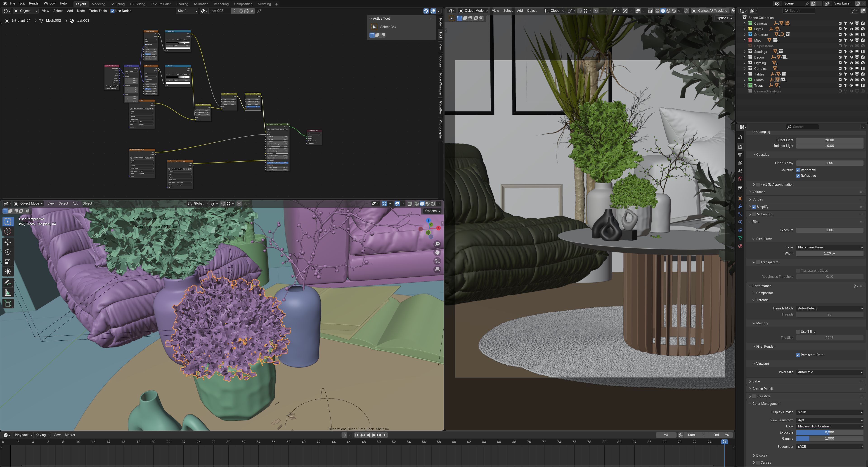Viewport: 868px width, 467px height.
Task: Click the Add Cube tool icon
Action: click(x=8, y=304)
